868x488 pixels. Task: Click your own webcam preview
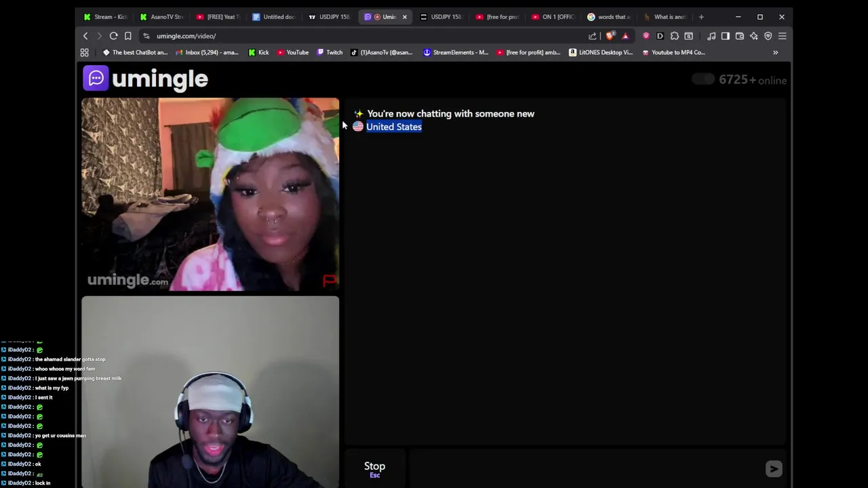point(210,392)
